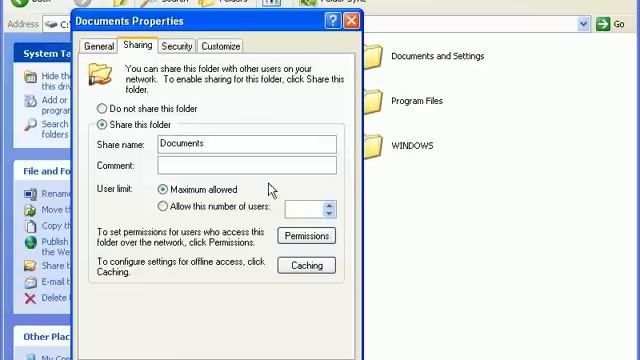Screen dimensions: 640x360
Task: Click the dialog Help question button
Action: [x=333, y=20]
